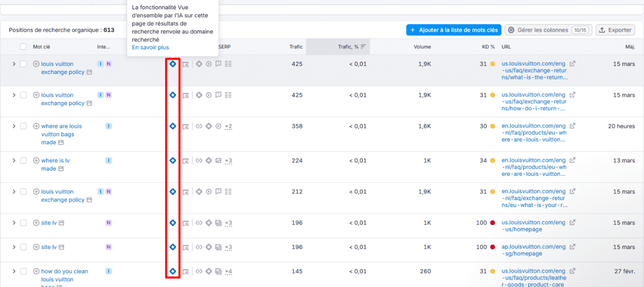The image size is (644, 287).
Task: Open SERP snapshot icon for "where is lv made"
Action: point(185,161)
